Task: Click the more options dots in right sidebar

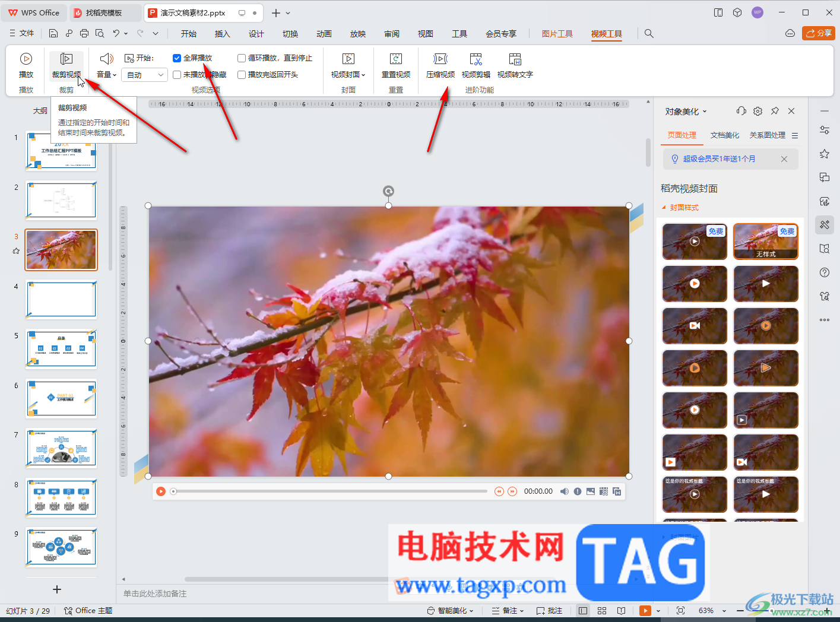Action: (825, 320)
